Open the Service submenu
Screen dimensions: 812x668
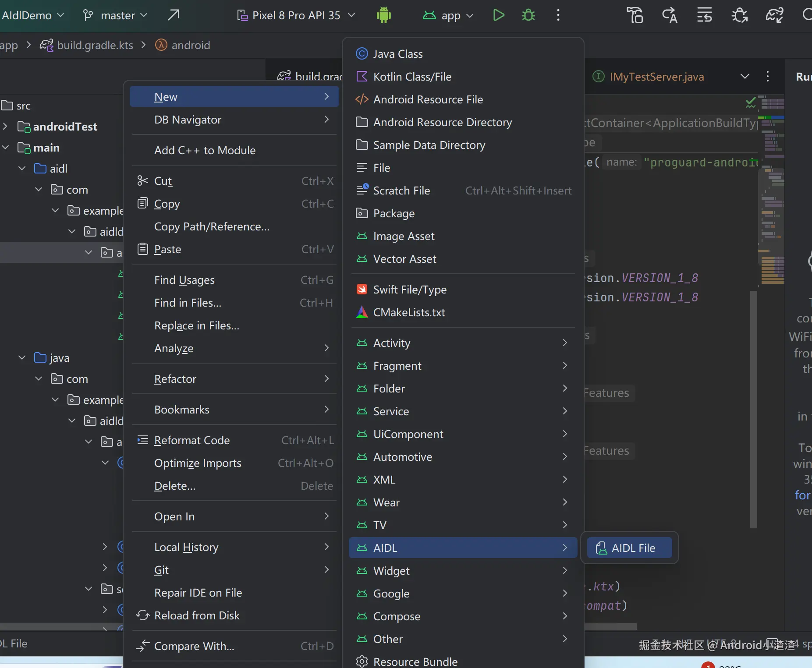click(463, 411)
